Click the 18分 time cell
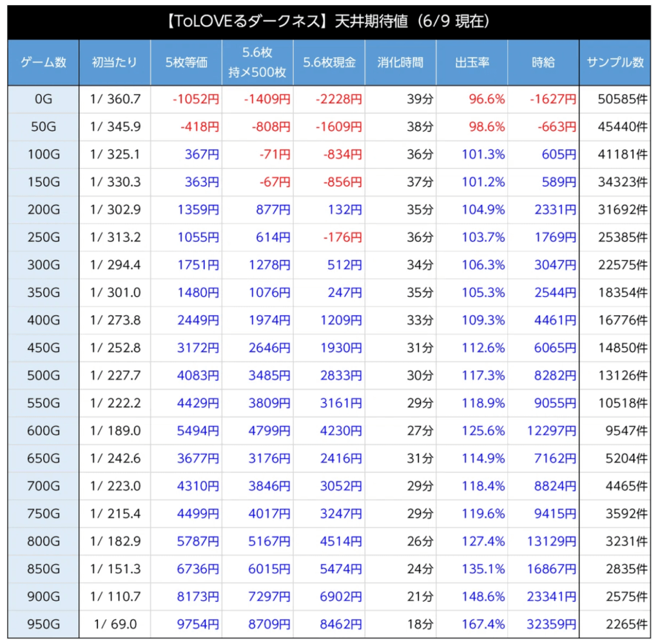This screenshot has height=644, width=660. pyautogui.click(x=400, y=624)
